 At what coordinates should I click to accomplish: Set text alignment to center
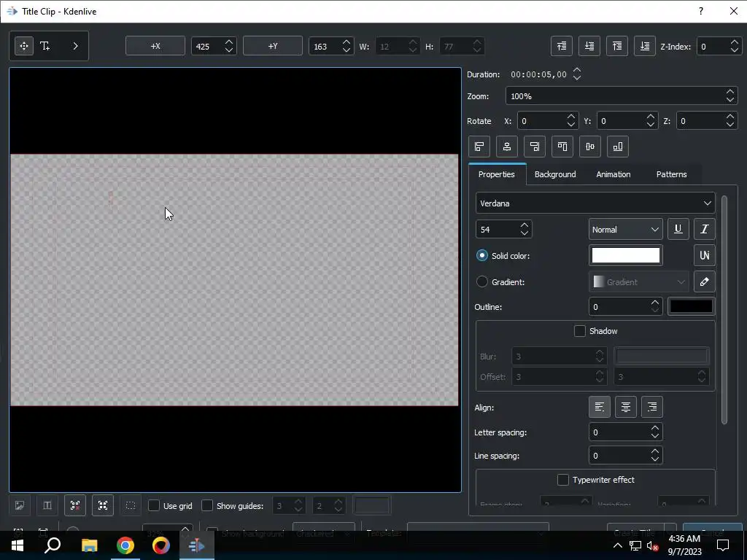[x=625, y=407]
